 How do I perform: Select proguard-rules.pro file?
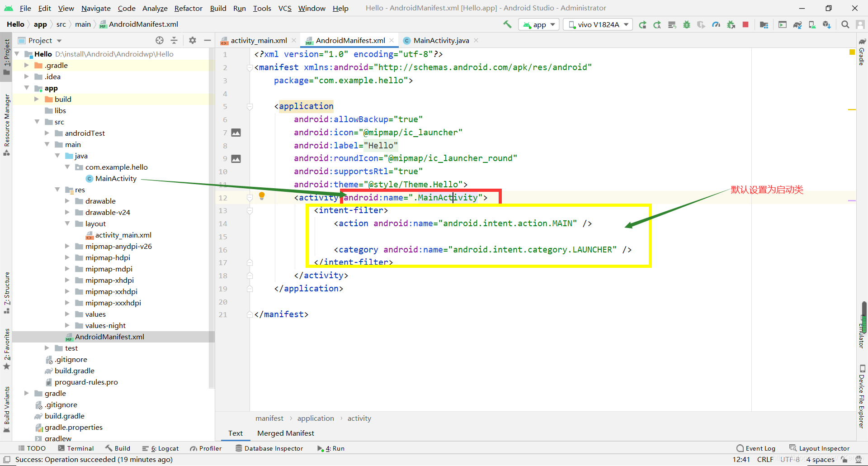[x=86, y=382]
